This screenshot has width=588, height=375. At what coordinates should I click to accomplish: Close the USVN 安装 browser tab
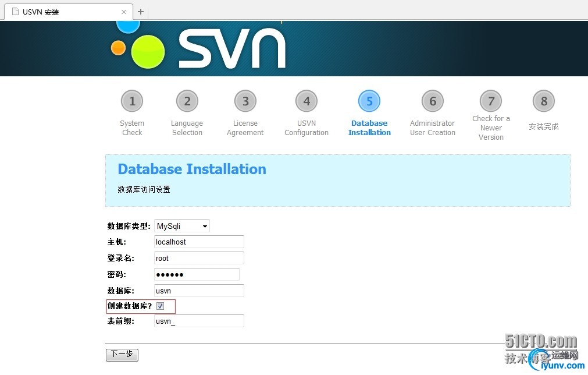click(124, 12)
